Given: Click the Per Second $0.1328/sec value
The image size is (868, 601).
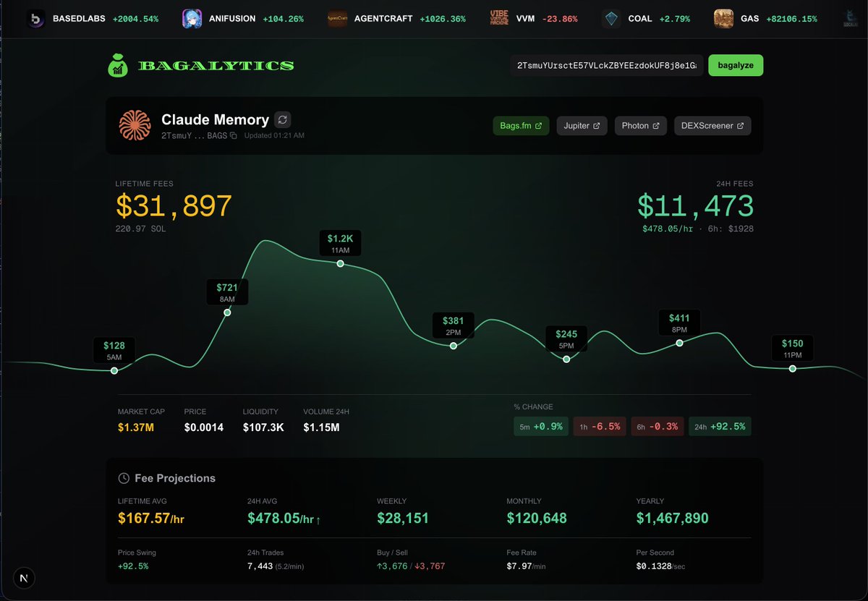Looking at the screenshot, I should point(660,566).
